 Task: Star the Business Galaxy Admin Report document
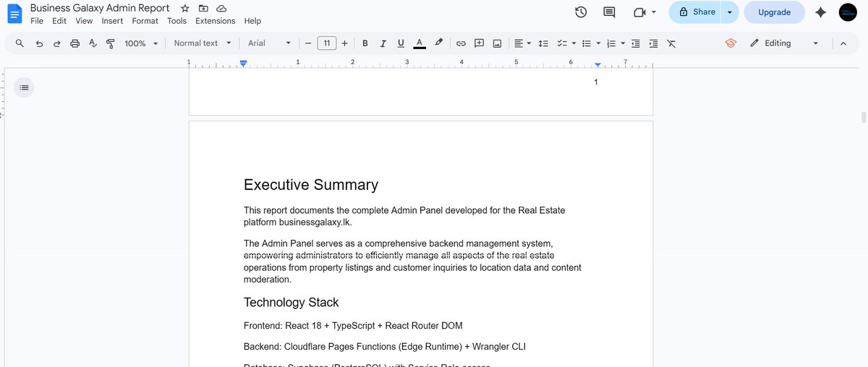point(185,9)
